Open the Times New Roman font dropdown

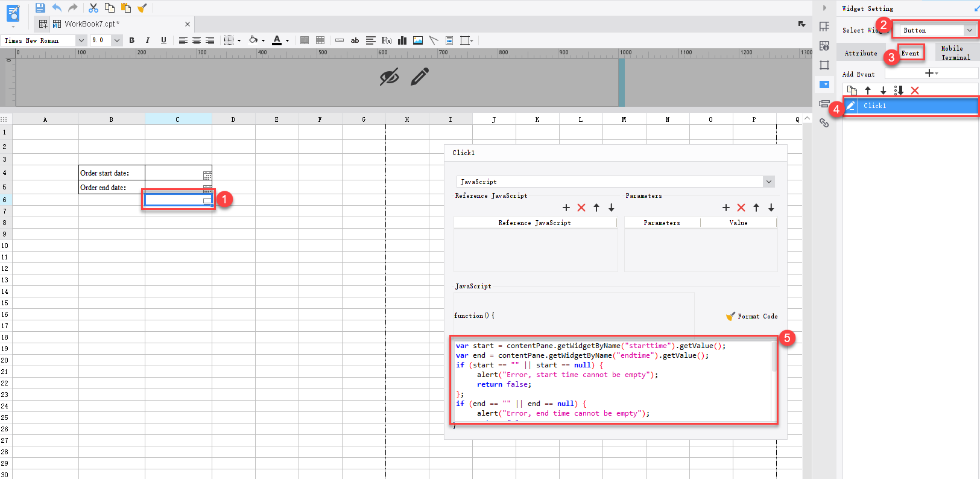[81, 40]
